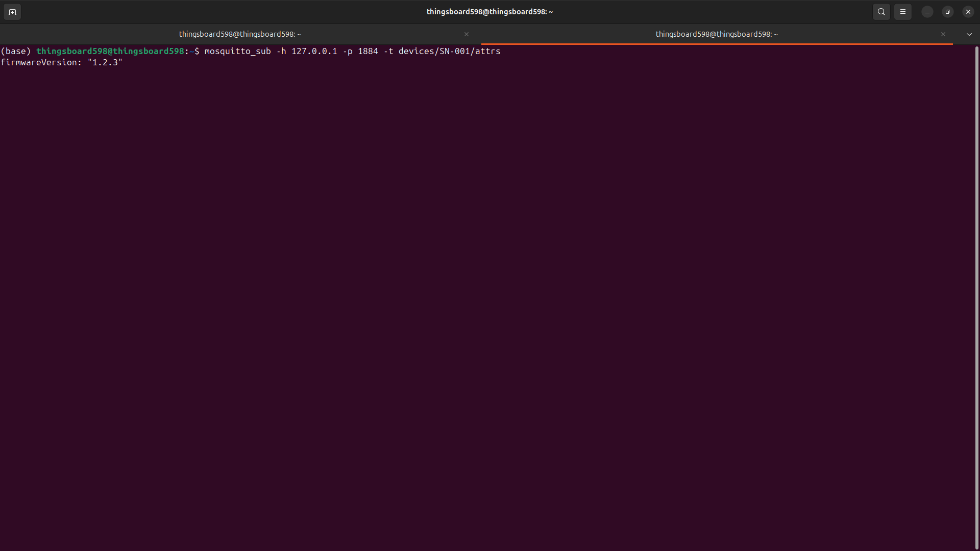Image resolution: width=980 pixels, height=551 pixels.
Task: Restore down the terminal window
Action: [x=947, y=12]
